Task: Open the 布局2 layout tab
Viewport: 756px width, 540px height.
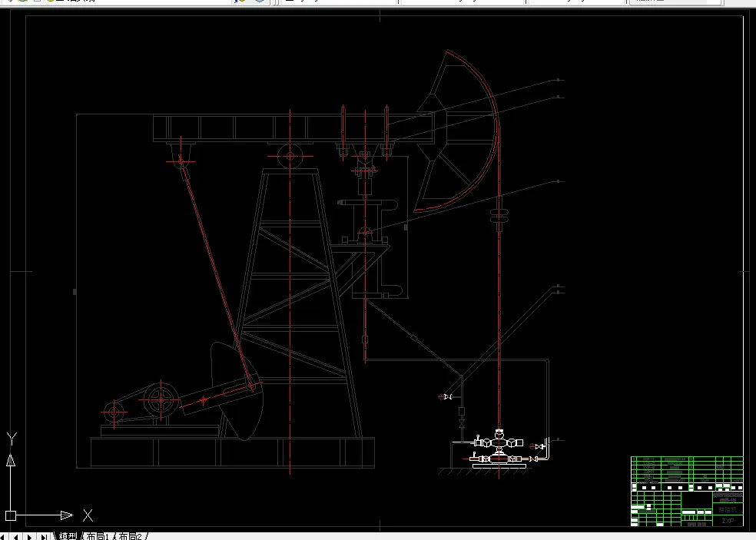Action: [x=130, y=536]
